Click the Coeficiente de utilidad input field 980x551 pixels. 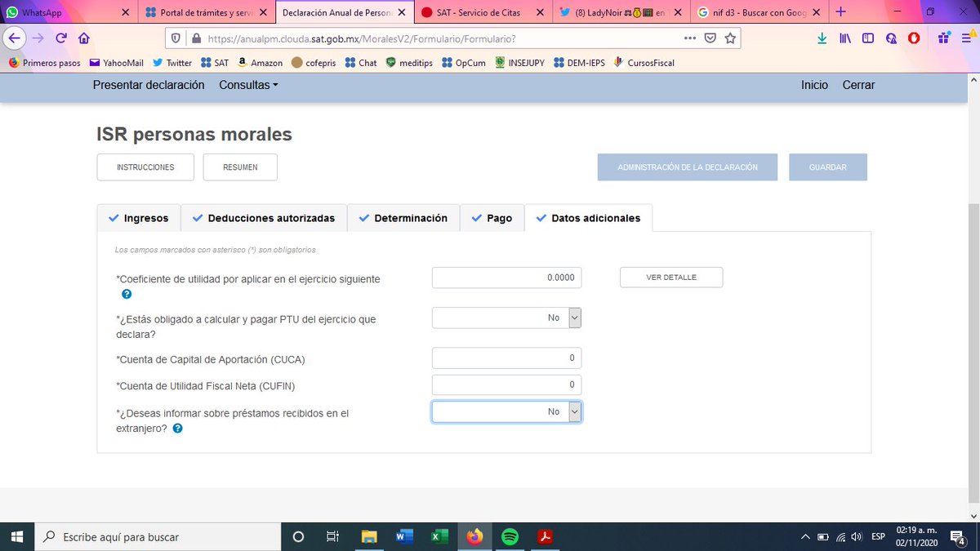(506, 278)
